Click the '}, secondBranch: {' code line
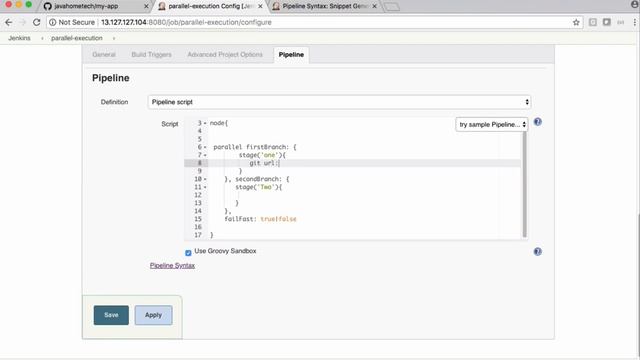 (x=257, y=179)
